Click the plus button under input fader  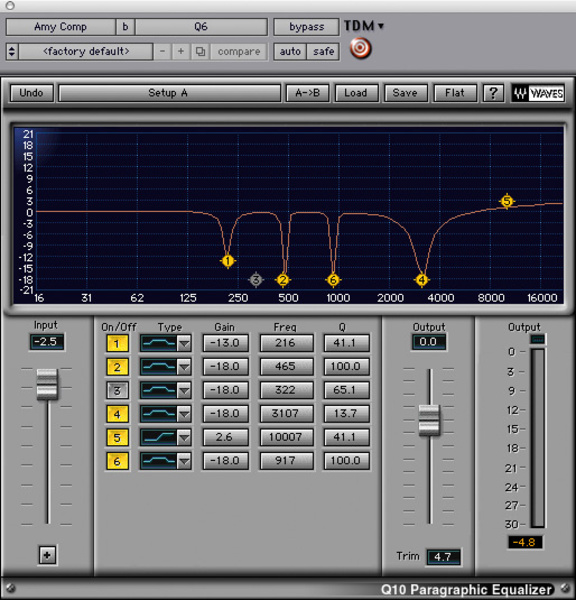point(47,555)
